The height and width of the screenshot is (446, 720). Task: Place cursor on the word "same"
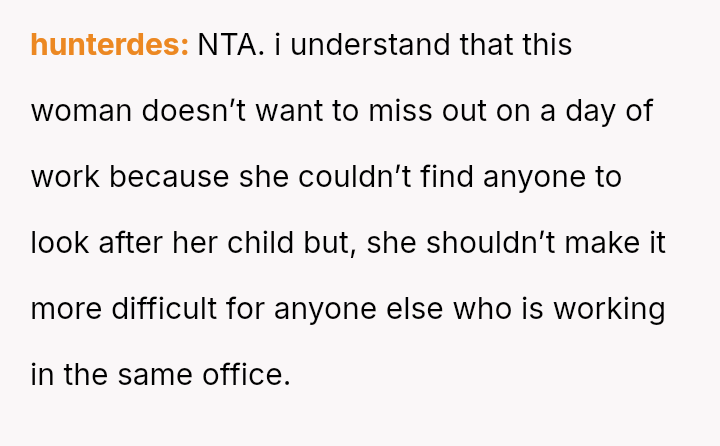pyautogui.click(x=153, y=375)
